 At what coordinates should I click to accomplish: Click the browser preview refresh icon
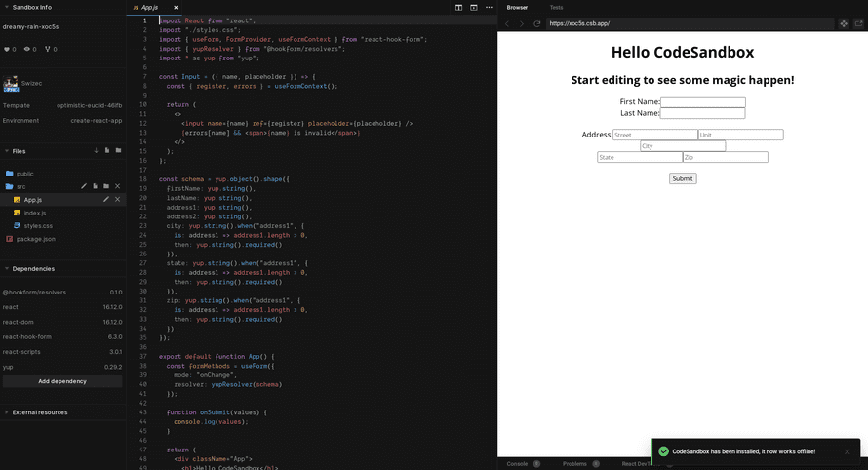pyautogui.click(x=536, y=23)
